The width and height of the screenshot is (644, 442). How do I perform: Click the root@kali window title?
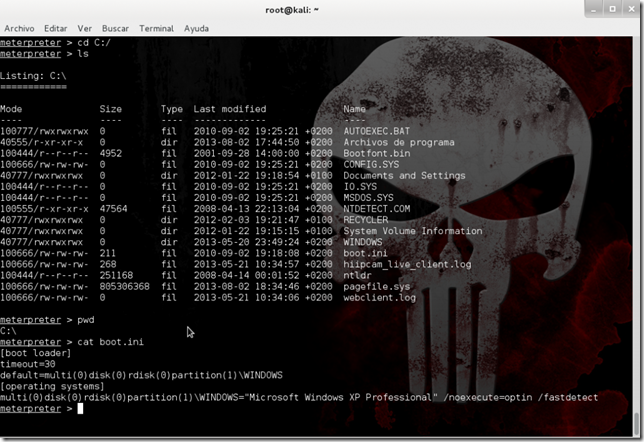pyautogui.click(x=292, y=10)
